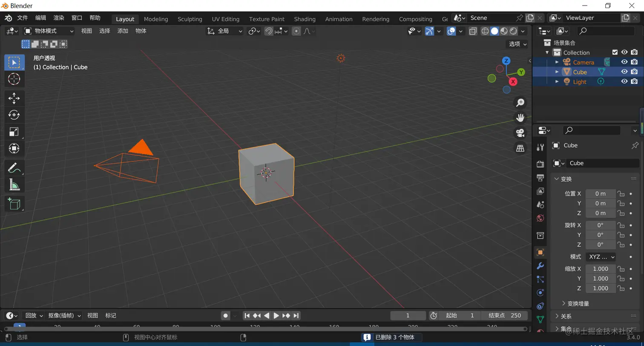The width and height of the screenshot is (644, 346).
Task: Choose the Scale tool
Action: pos(14,132)
